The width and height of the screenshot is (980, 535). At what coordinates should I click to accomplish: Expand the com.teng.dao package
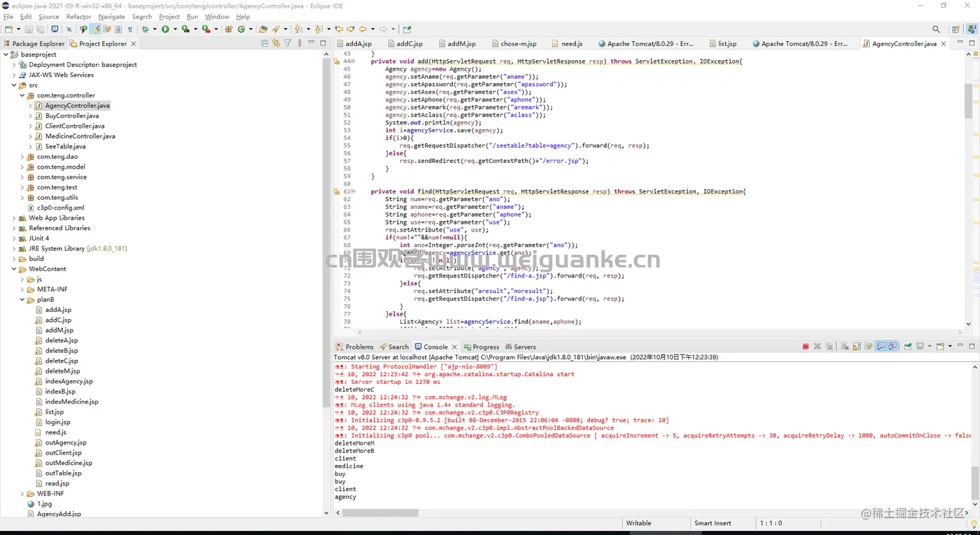click(x=22, y=157)
